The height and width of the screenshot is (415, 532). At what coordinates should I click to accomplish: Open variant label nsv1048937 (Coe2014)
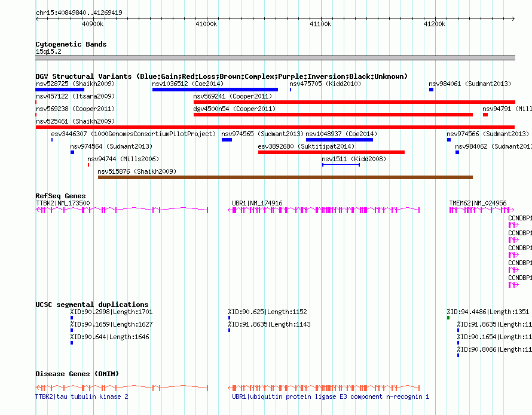341,134
